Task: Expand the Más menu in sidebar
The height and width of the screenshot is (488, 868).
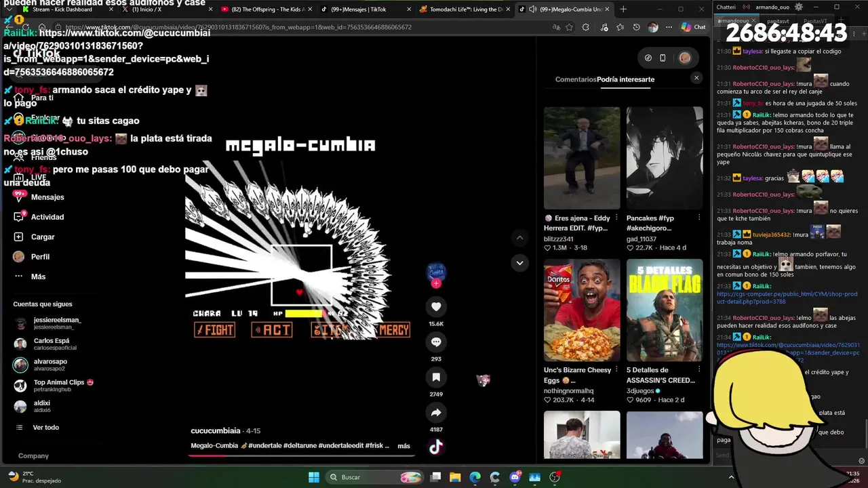Action: click(38, 277)
